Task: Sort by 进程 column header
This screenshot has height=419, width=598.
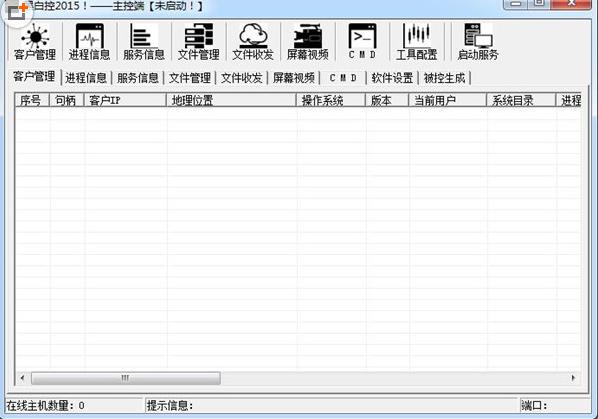Action: (x=569, y=100)
